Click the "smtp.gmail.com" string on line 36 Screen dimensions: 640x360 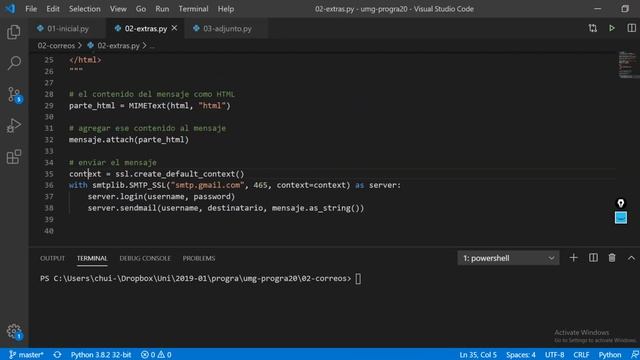click(x=207, y=185)
